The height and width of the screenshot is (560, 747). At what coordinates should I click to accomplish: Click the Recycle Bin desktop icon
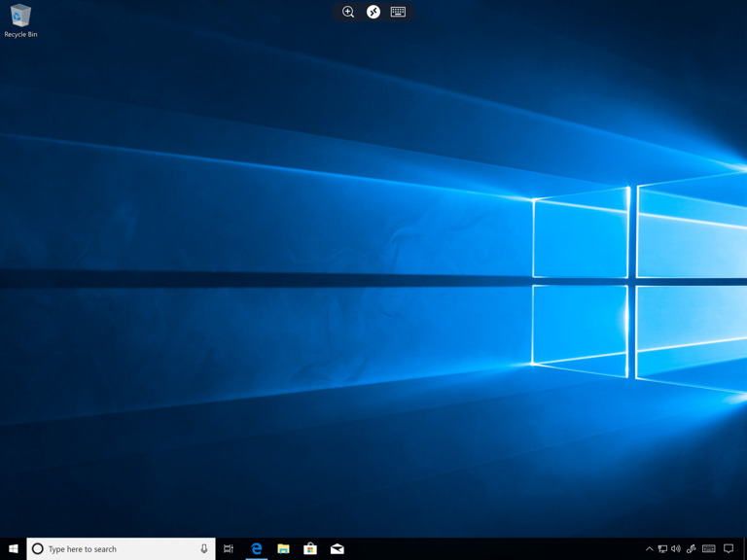(20, 18)
